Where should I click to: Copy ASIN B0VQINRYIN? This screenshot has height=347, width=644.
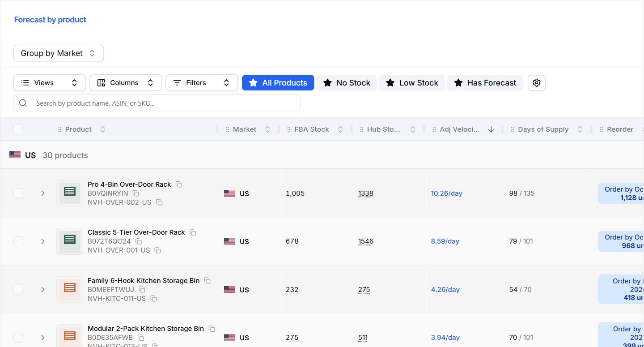(x=136, y=193)
